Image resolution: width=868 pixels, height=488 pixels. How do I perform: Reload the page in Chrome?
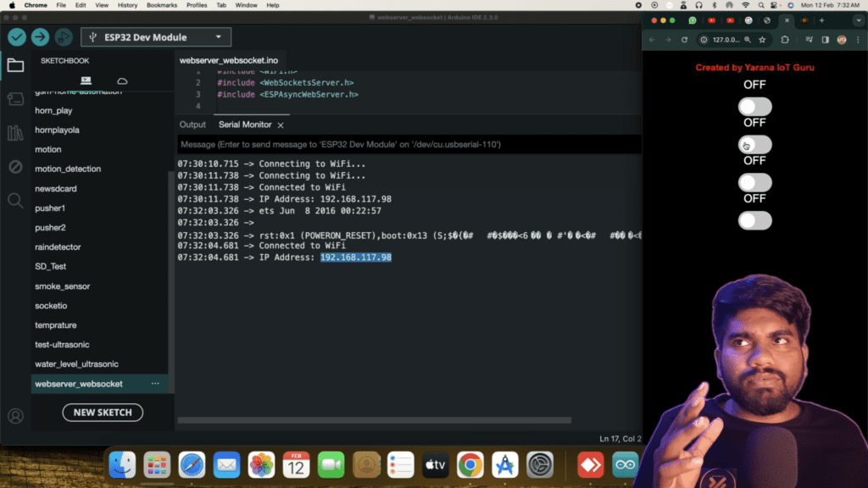tap(685, 40)
